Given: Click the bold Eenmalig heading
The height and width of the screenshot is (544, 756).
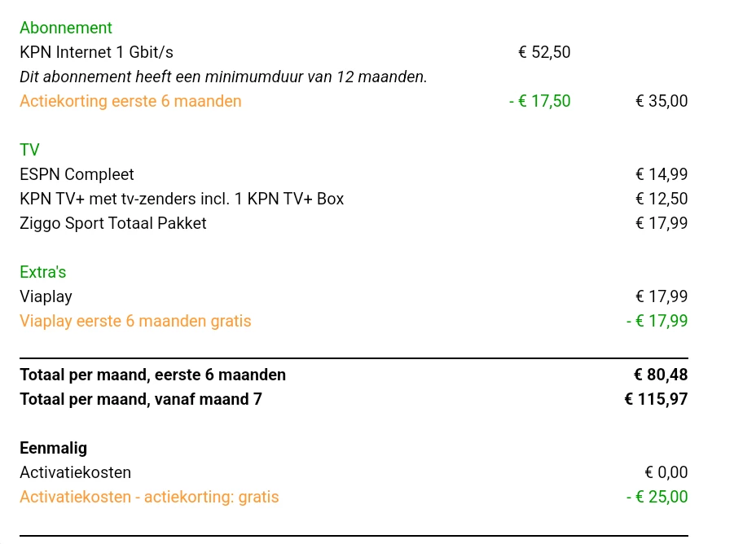Looking at the screenshot, I should [x=53, y=448].
